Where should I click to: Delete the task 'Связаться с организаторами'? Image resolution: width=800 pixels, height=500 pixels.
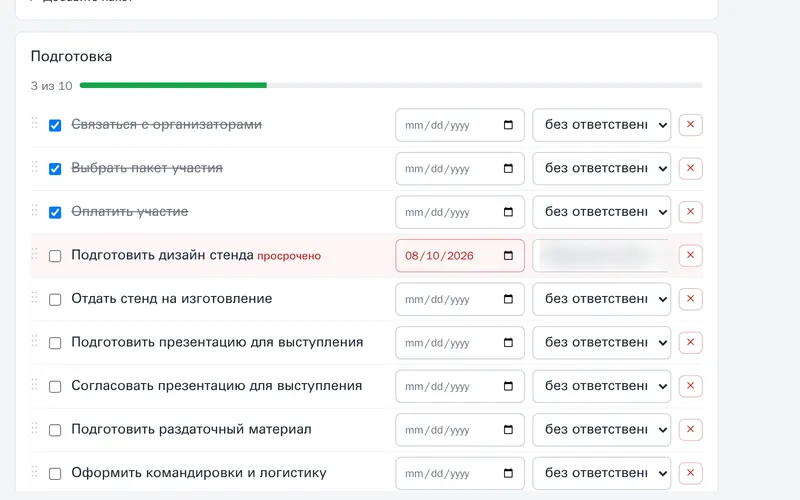(x=690, y=125)
